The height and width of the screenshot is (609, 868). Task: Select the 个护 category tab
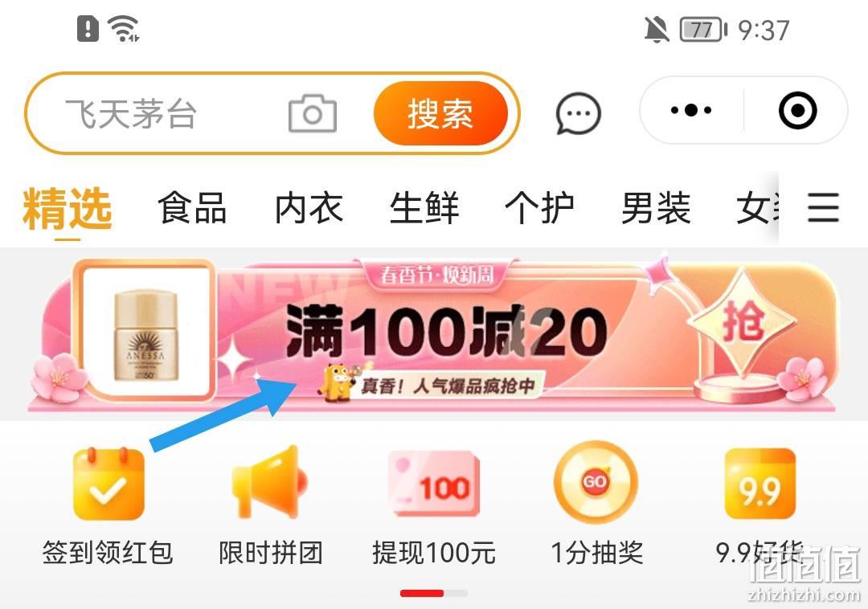540,208
